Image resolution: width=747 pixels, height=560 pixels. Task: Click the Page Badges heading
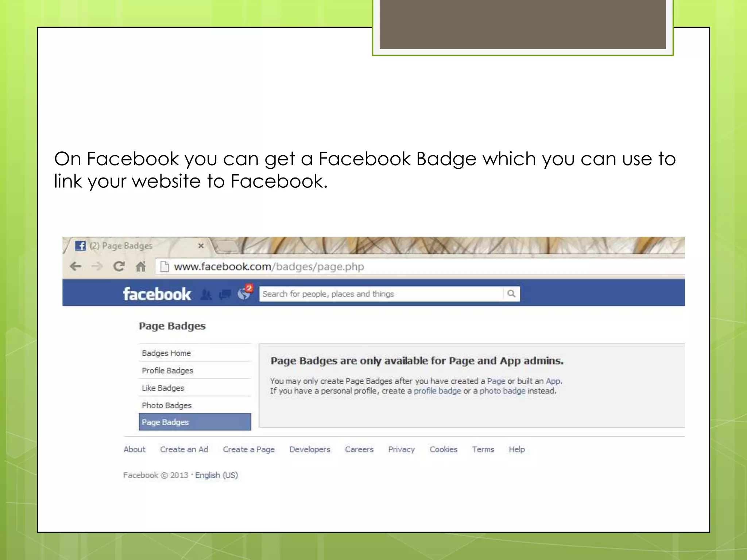172,326
